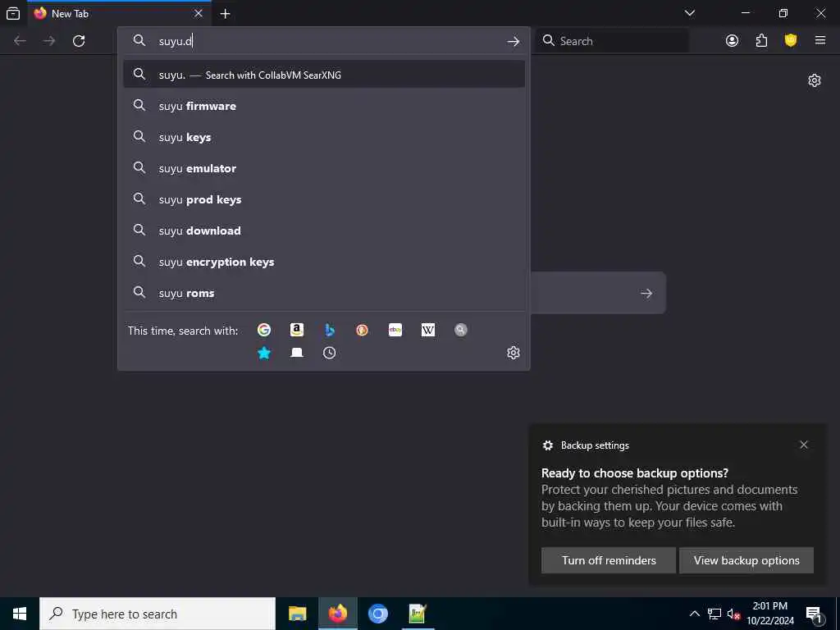
Task: Click Firefox icon in taskbar
Action: [x=337, y=614]
